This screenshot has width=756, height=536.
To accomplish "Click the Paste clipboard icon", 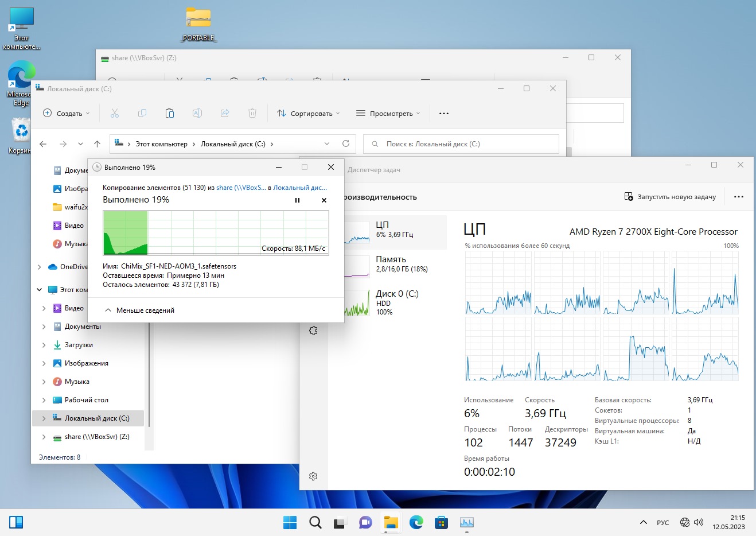I will (x=170, y=114).
